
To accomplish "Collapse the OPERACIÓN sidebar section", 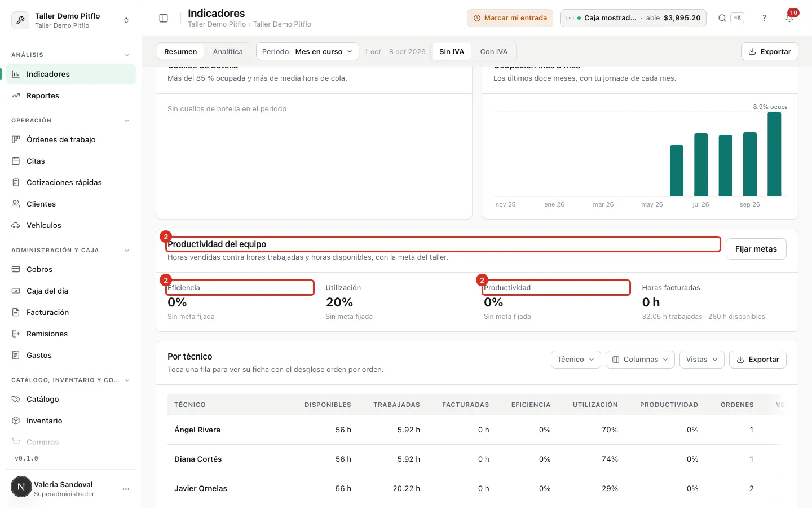I will click(x=127, y=121).
